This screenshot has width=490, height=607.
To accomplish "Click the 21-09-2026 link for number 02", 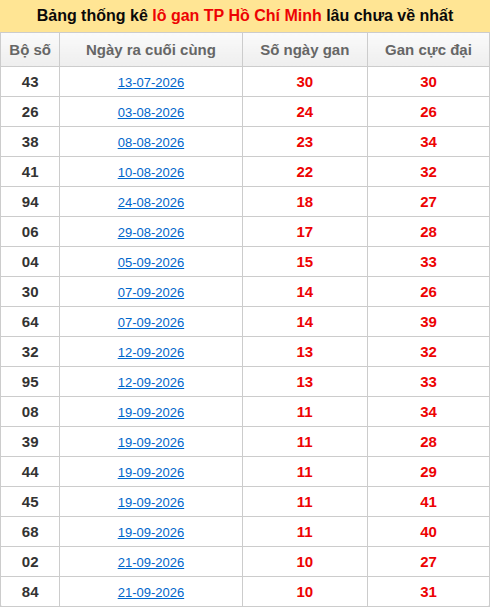I will (151, 562).
